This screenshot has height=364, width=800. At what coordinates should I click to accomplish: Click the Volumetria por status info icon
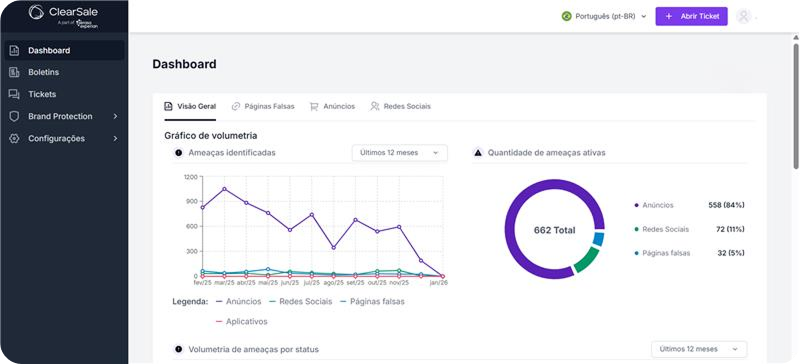coord(179,349)
